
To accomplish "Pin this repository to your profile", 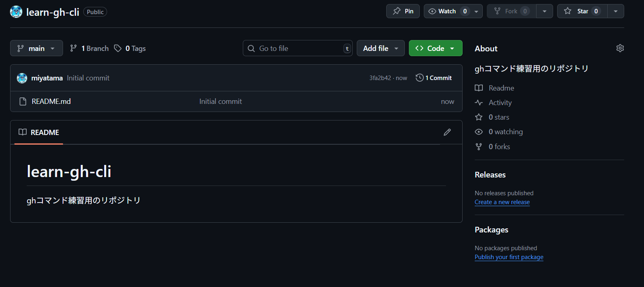I will tap(403, 11).
